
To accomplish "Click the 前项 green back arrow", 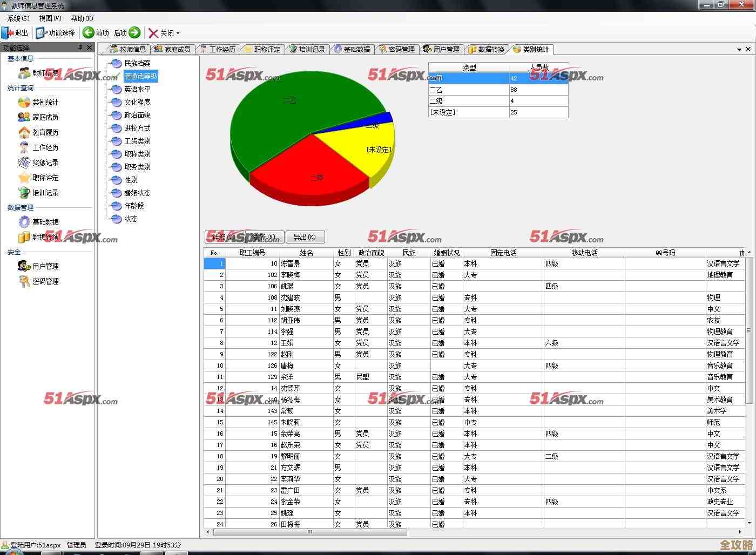I will pyautogui.click(x=89, y=33).
